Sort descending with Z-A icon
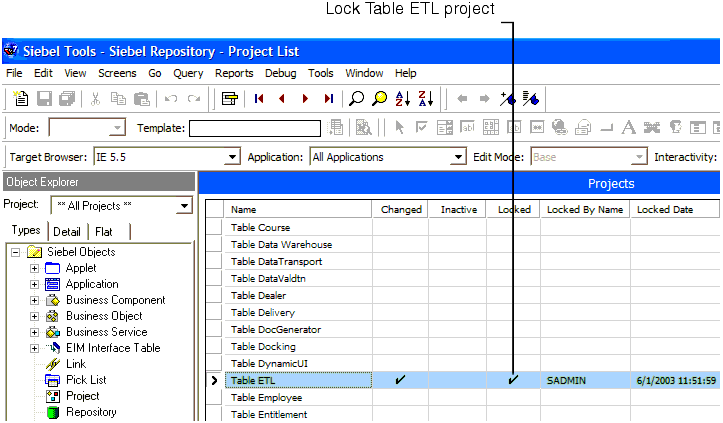Screen dimensions: 723x423 pyautogui.click(x=426, y=98)
